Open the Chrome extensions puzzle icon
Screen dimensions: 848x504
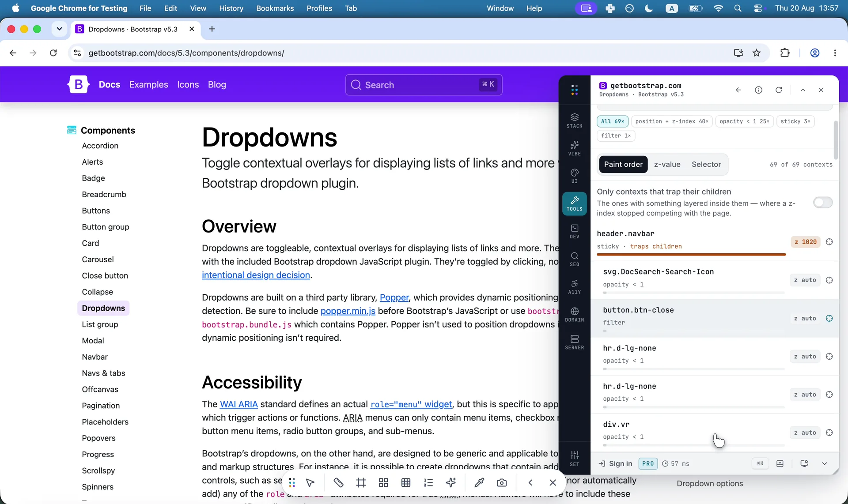click(x=785, y=53)
